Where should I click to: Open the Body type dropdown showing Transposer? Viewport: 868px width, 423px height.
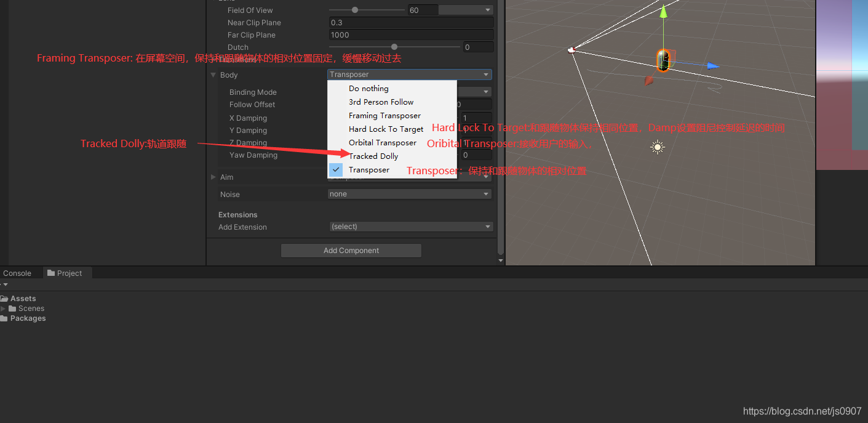tap(410, 75)
